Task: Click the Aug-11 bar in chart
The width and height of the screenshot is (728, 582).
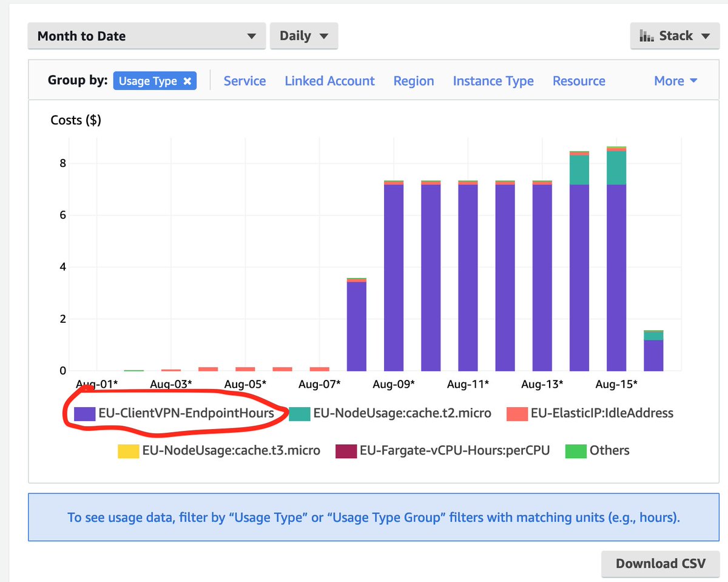Action: pyautogui.click(x=468, y=276)
